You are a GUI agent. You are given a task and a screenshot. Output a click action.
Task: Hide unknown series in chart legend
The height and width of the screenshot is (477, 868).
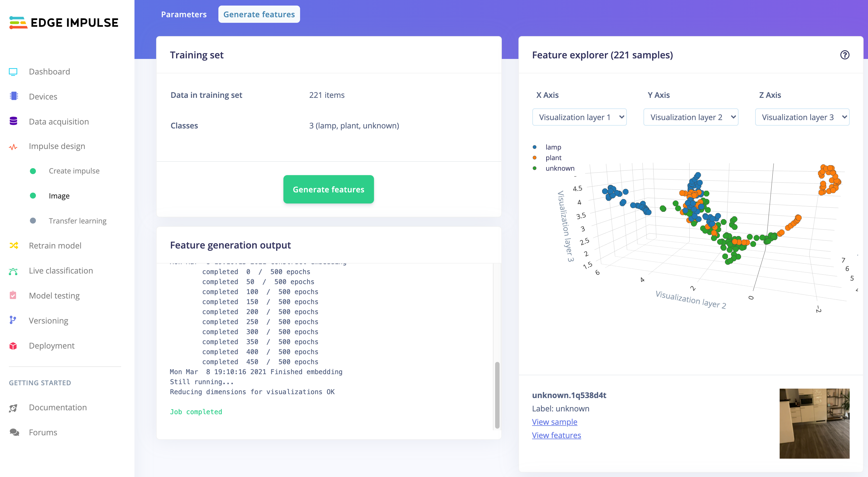tap(559, 168)
